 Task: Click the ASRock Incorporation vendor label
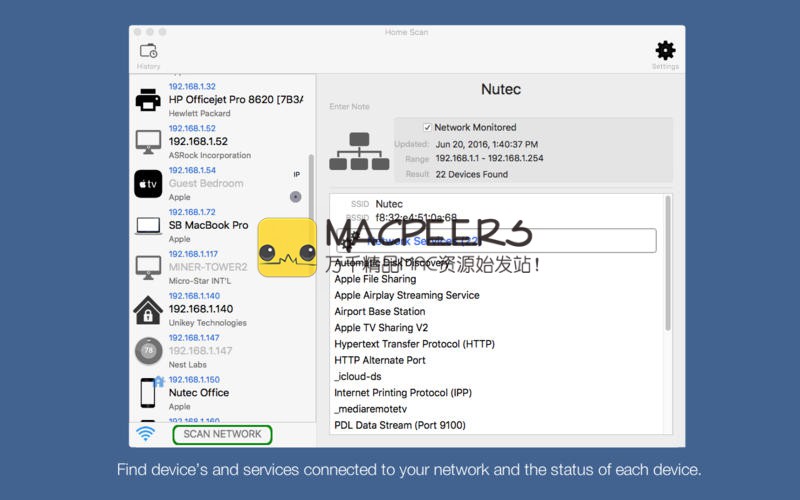(210, 156)
